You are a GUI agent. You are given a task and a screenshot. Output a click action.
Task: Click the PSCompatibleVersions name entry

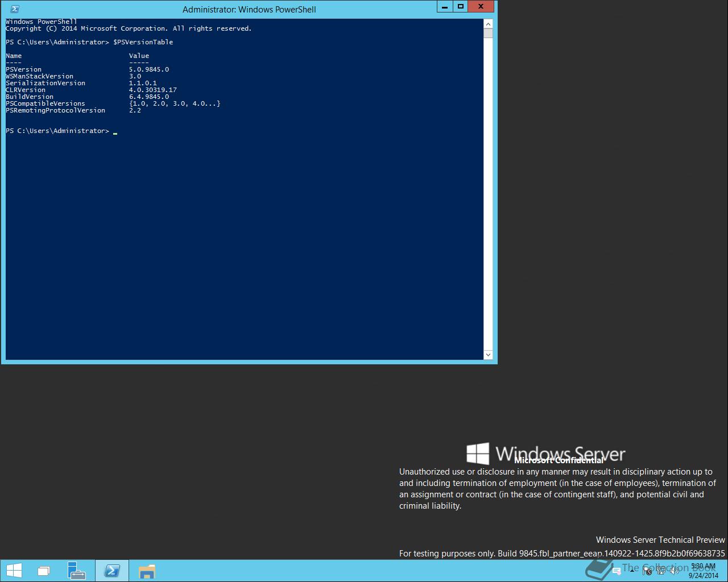45,103
